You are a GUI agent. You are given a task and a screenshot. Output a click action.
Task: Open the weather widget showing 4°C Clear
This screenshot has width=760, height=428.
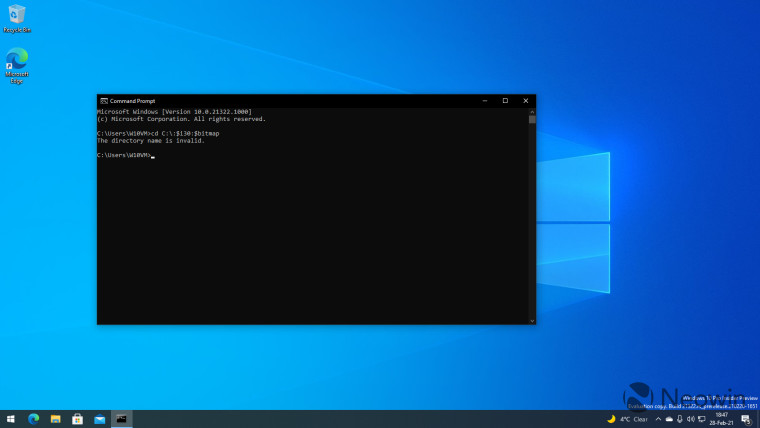click(628, 419)
